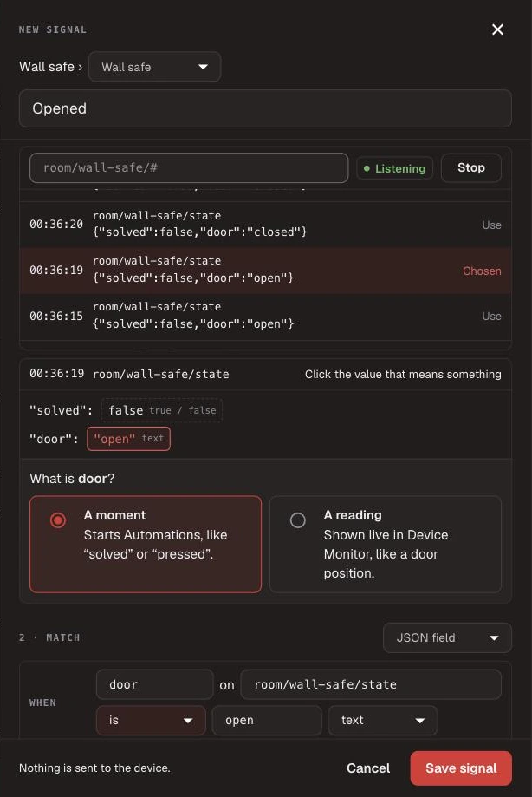Click the 'Wall safe ›' breadcrumb

[51, 67]
